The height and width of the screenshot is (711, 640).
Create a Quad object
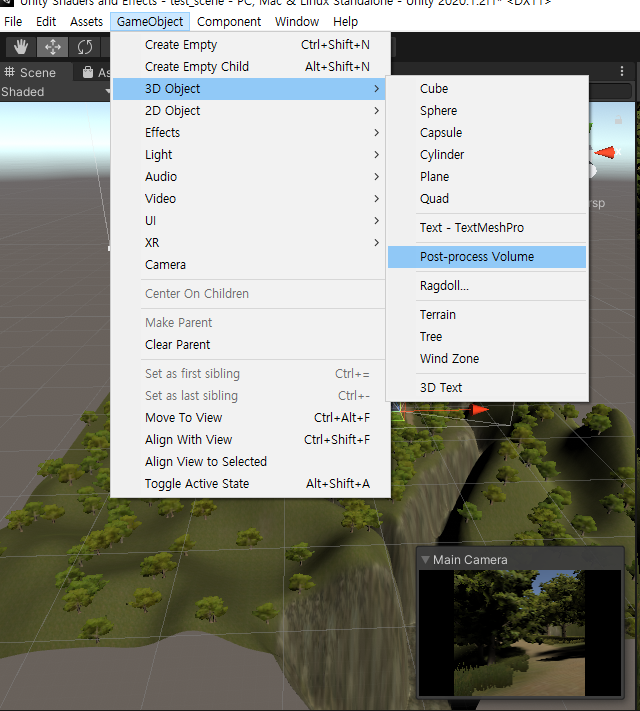(487, 199)
